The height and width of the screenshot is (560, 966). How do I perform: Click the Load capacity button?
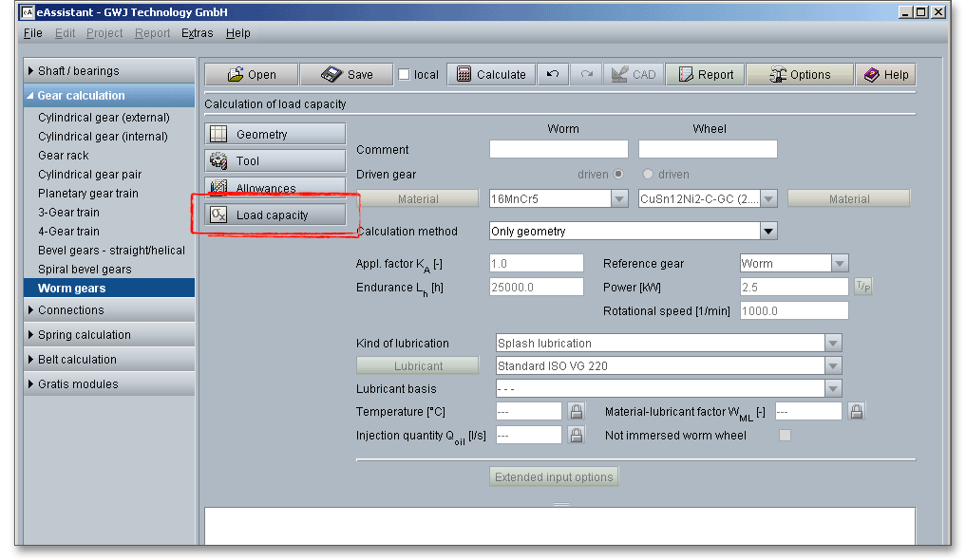275,215
